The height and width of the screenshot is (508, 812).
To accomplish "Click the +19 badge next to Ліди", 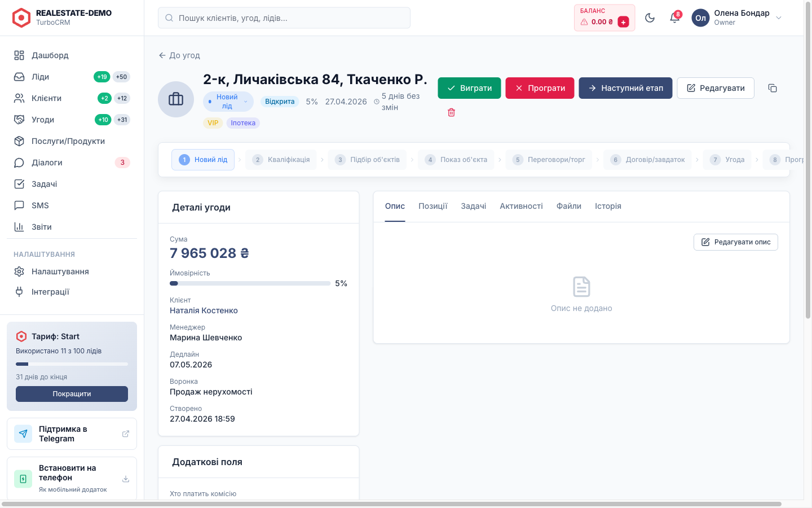I will coord(102,77).
